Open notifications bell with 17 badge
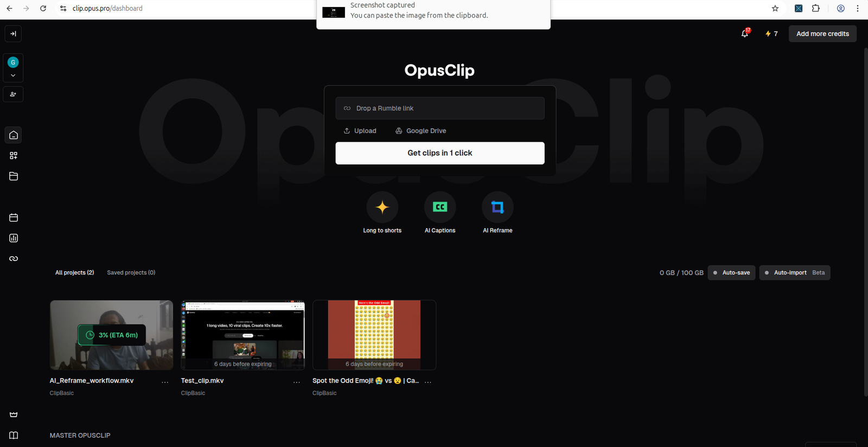This screenshot has width=868, height=447. click(745, 34)
